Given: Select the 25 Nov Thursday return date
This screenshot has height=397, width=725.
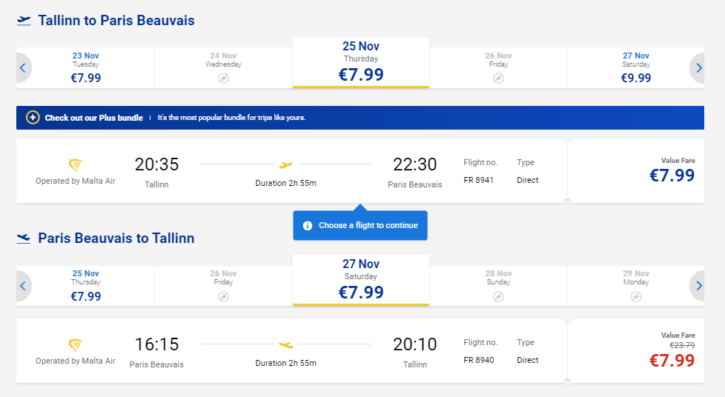Looking at the screenshot, I should point(86,286).
